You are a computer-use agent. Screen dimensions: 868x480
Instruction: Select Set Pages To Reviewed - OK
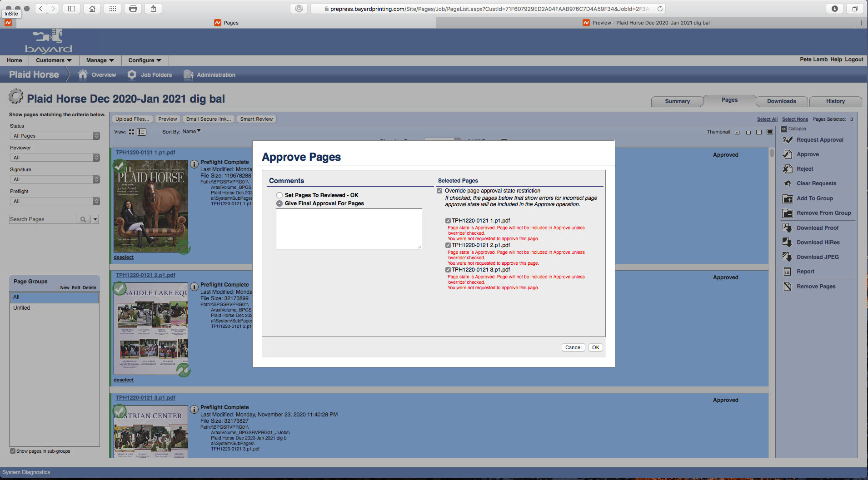point(279,195)
